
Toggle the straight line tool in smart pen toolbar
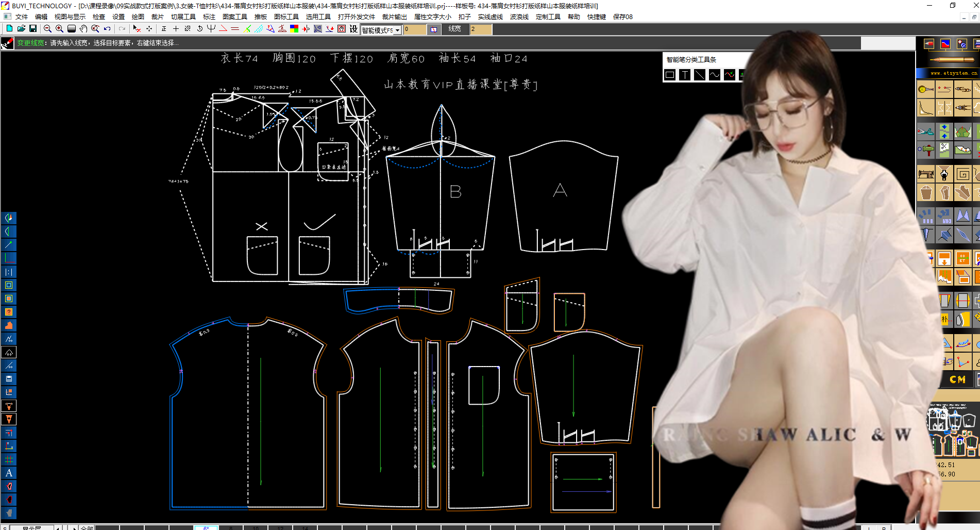tap(699, 75)
